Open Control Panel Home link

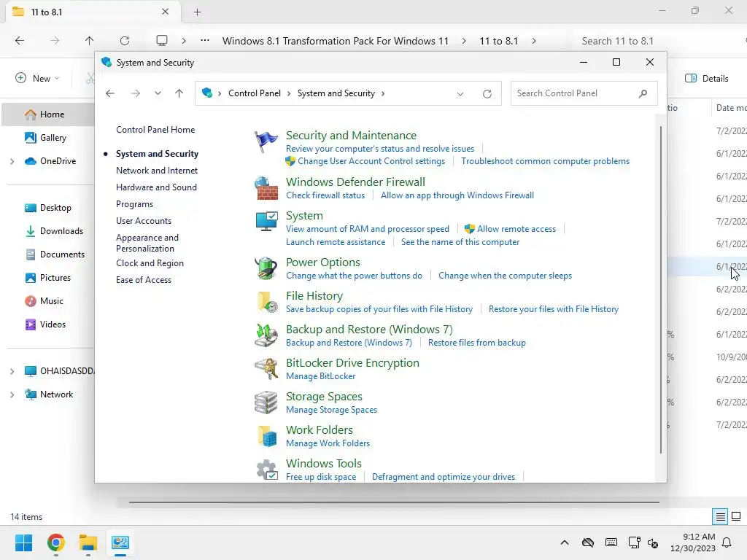pyautogui.click(x=155, y=130)
